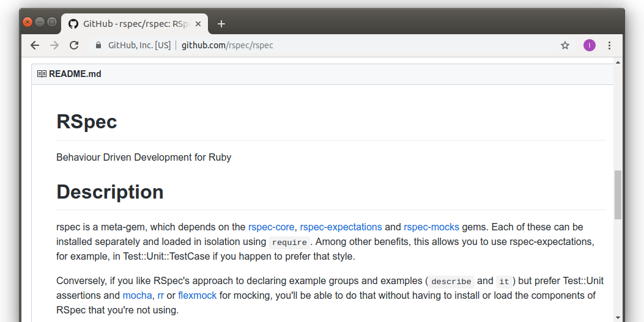The width and height of the screenshot is (644, 322).
Task: Select the GitHub rspec/rspec tab
Action: 135,24
